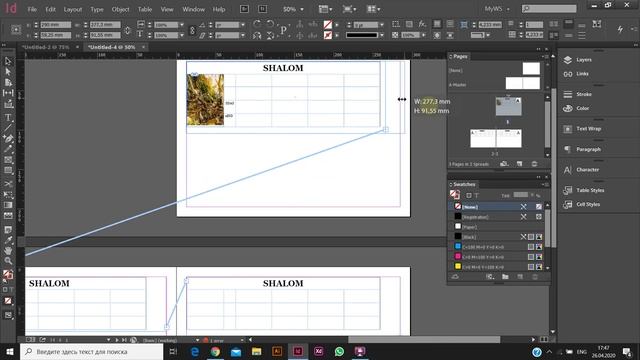Open the File menu
640x360 pixels.
pos(32,9)
